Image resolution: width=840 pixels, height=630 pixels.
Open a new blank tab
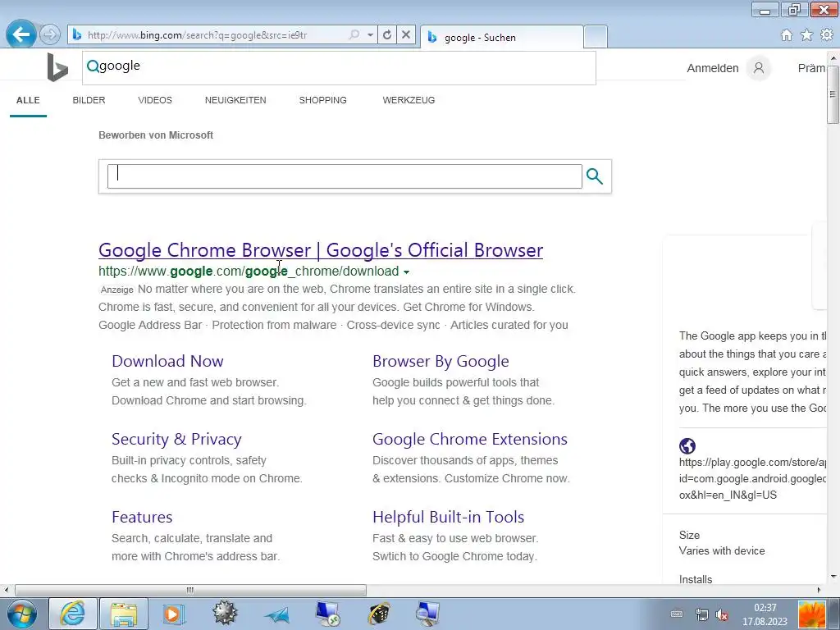596,37
